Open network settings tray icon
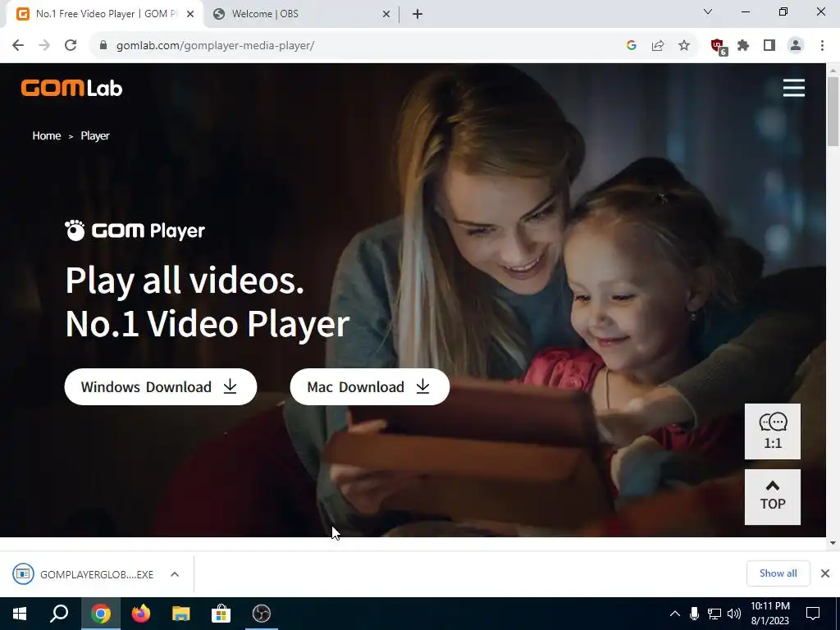The width and height of the screenshot is (840, 630). coord(714,614)
